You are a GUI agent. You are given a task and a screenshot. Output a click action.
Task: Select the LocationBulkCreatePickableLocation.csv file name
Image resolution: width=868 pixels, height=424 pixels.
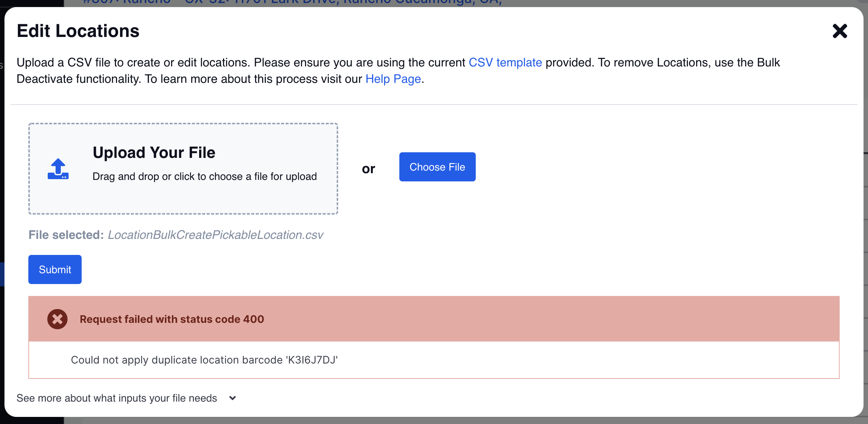(216, 235)
